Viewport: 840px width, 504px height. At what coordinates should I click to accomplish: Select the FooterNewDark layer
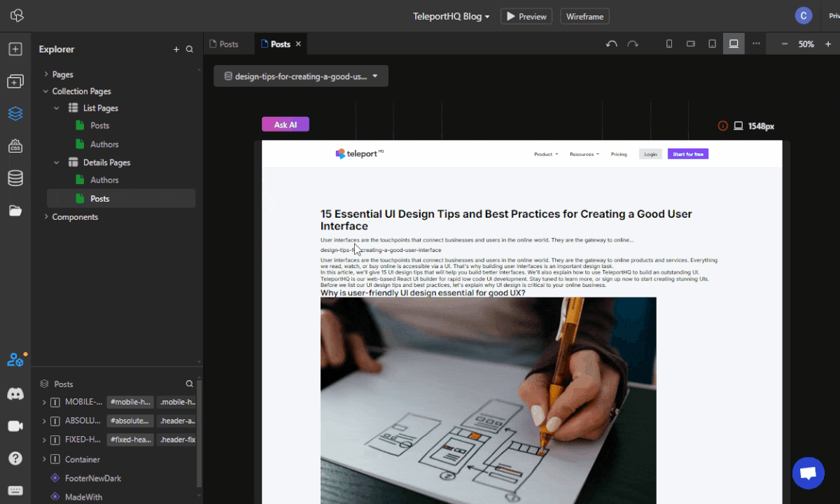93,478
